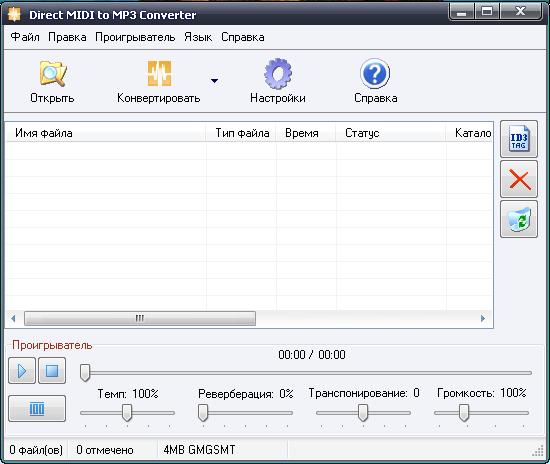550x464 pixels.
Task: Open the Язык menu
Action: pyautogui.click(x=198, y=37)
